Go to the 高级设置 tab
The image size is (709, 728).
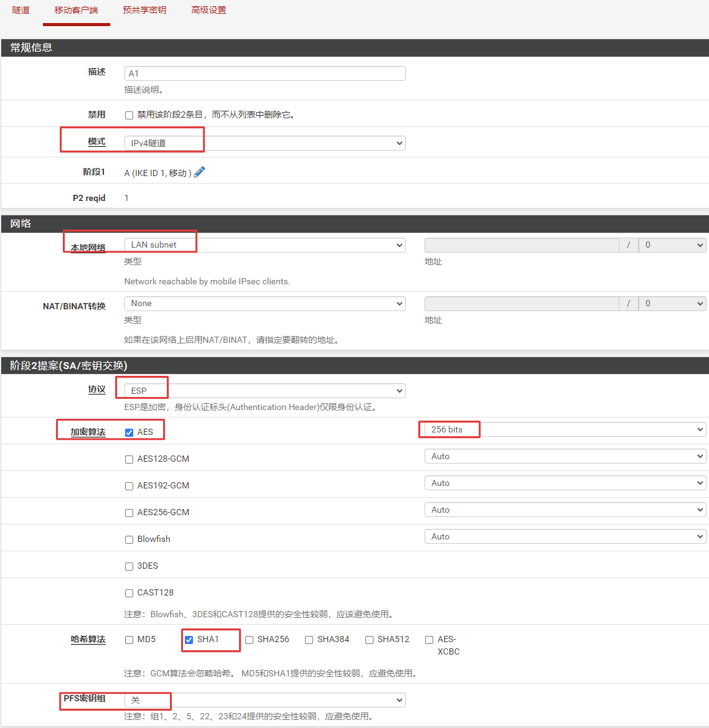coord(209,10)
